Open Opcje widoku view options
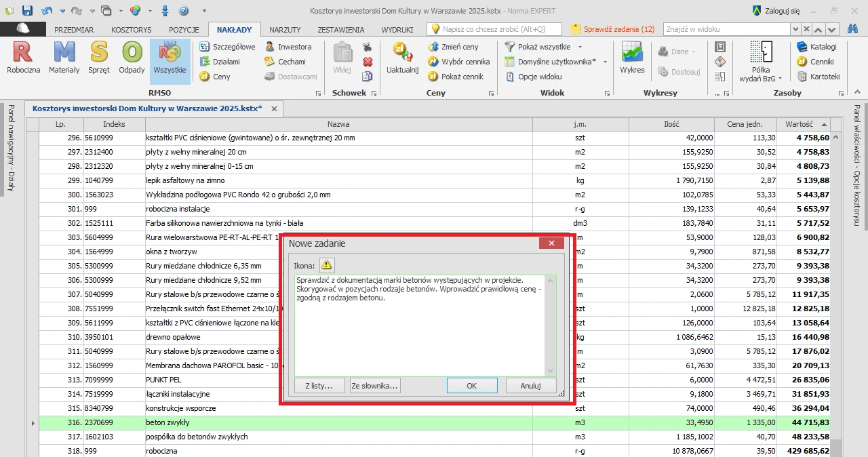Viewport: 868px width, 457px height. click(x=534, y=77)
